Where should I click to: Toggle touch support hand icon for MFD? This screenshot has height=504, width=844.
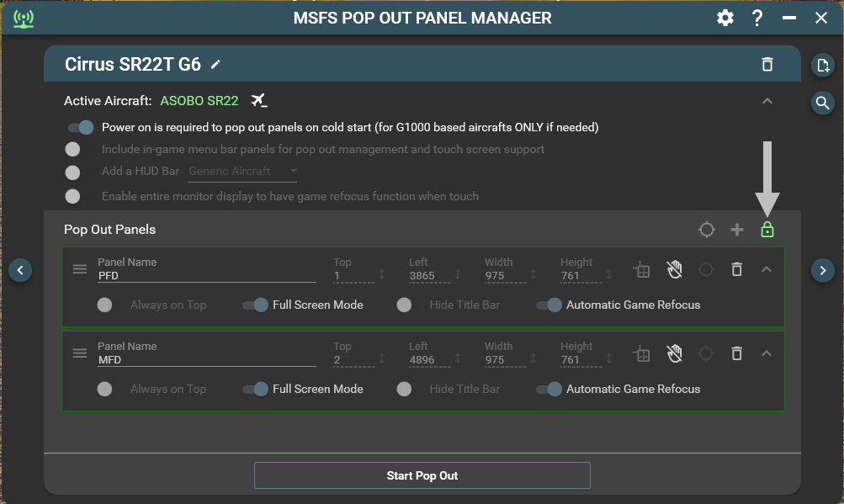click(x=674, y=353)
